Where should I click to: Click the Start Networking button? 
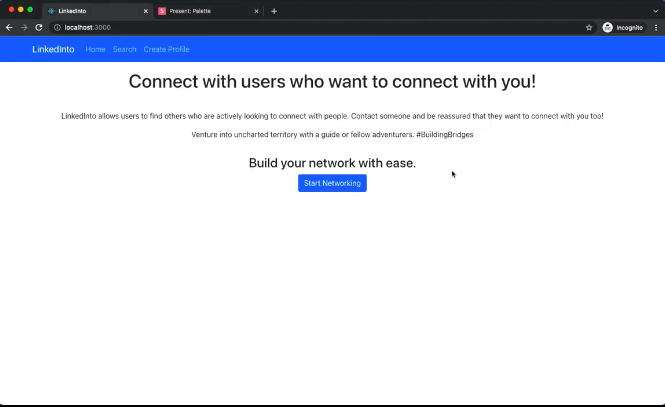pyautogui.click(x=332, y=183)
